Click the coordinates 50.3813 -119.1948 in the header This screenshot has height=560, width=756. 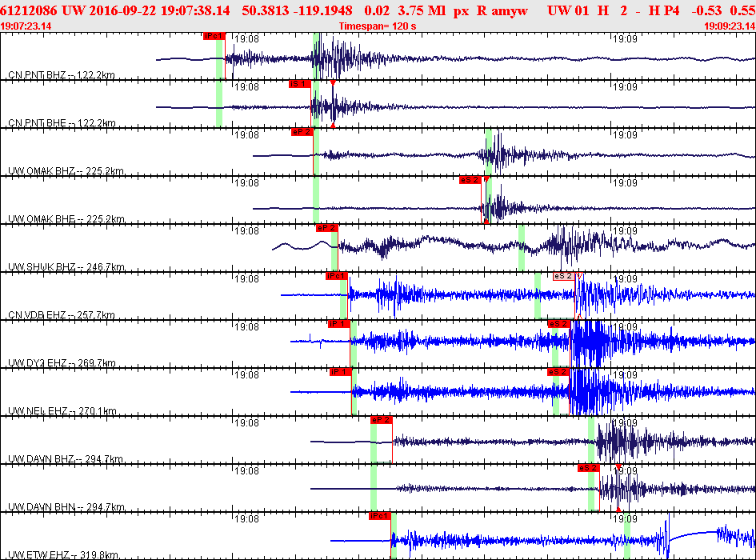click(x=297, y=10)
